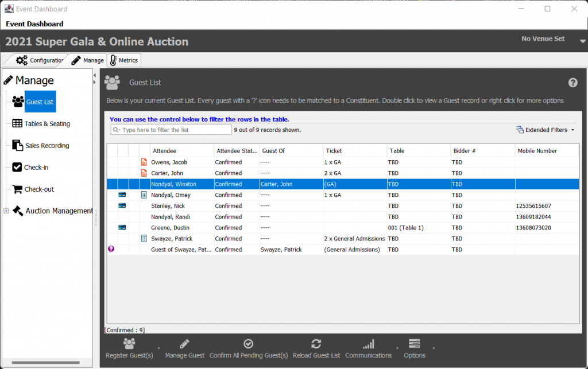Click the 2 x General Admissions ticket cell
This screenshot has height=369, width=588.
tap(355, 238)
